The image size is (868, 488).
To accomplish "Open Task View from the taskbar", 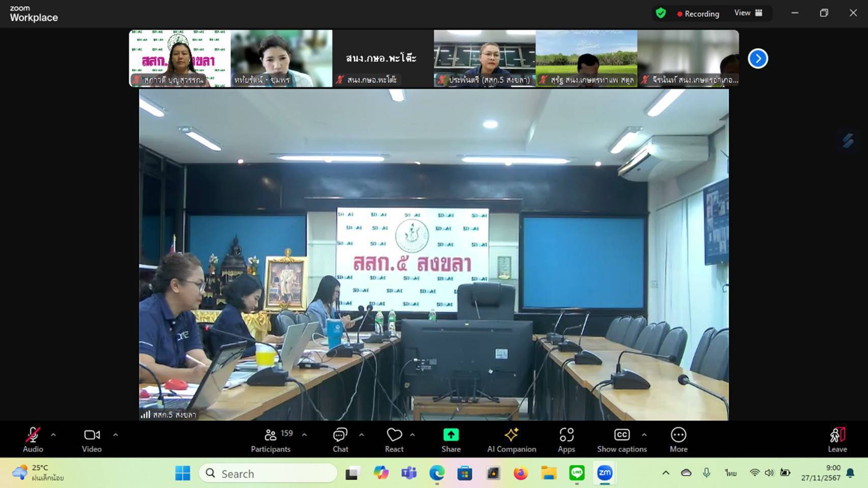I will click(353, 473).
